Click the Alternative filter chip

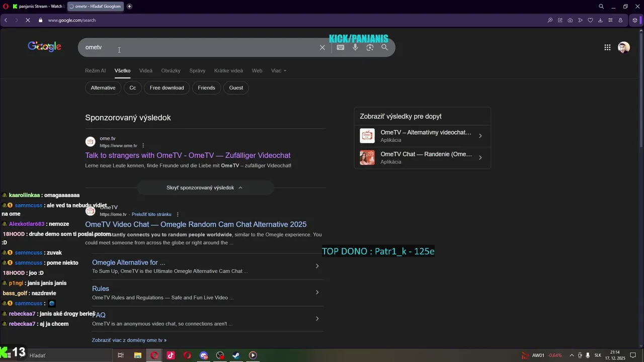[103, 87]
